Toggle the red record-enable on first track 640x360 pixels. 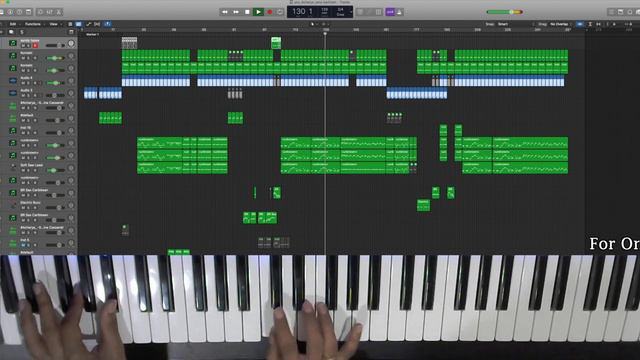click(x=35, y=46)
